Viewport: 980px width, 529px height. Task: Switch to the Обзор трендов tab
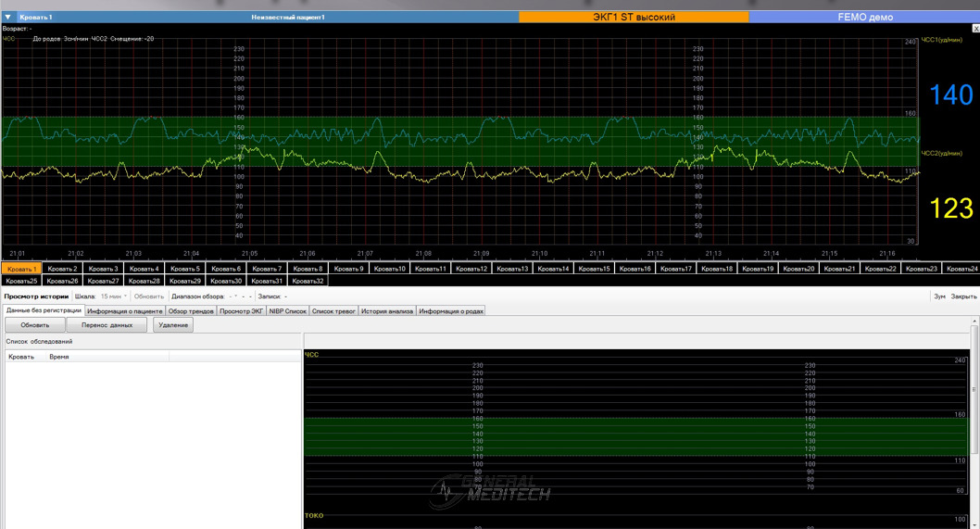click(191, 311)
